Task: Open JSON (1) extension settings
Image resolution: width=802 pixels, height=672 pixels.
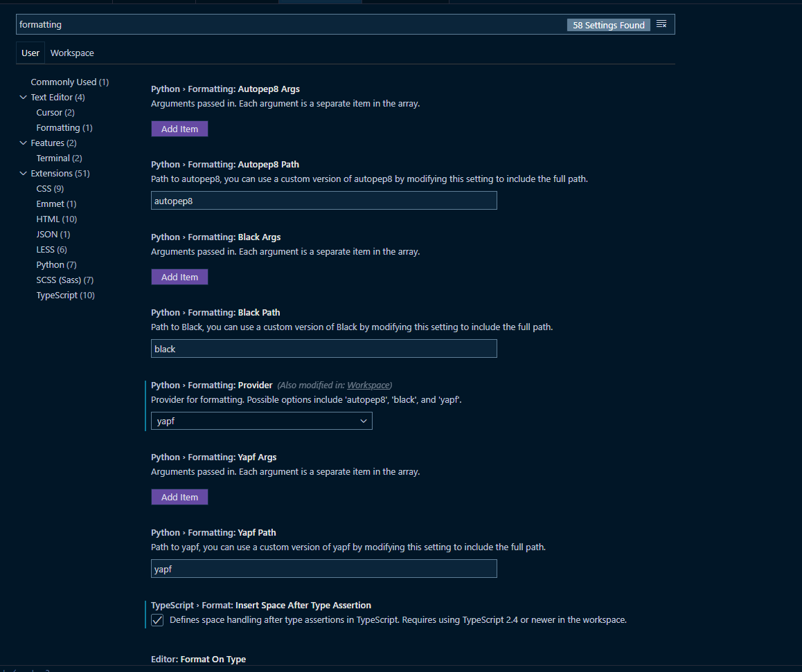Action: [x=53, y=235]
